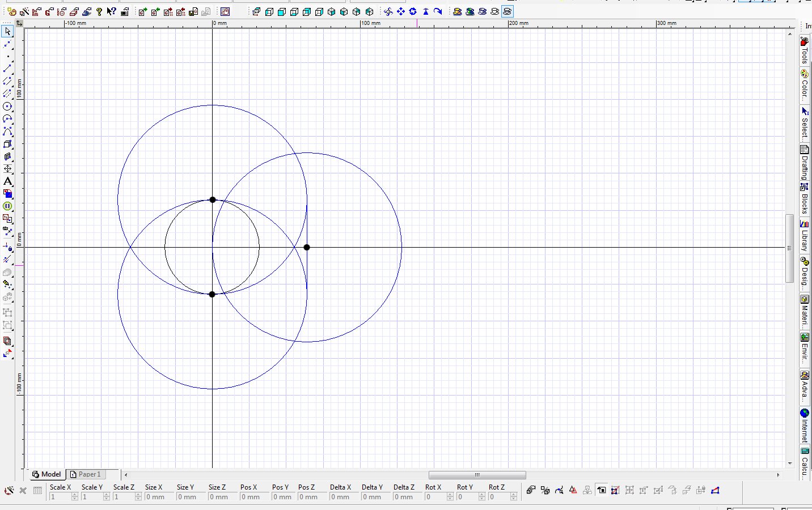Select the Text tool (letter A)
The height and width of the screenshot is (510, 812).
pos(7,181)
